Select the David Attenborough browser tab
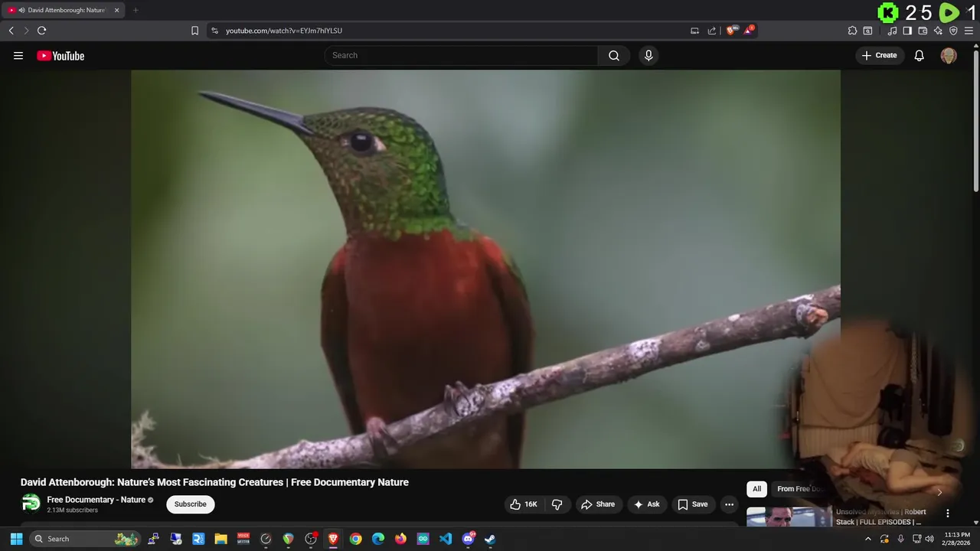 click(x=64, y=11)
